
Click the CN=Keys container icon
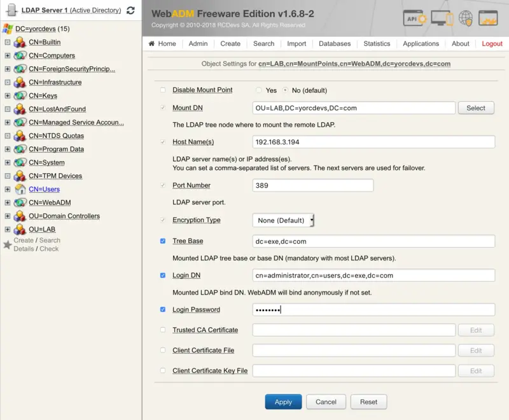20,95
